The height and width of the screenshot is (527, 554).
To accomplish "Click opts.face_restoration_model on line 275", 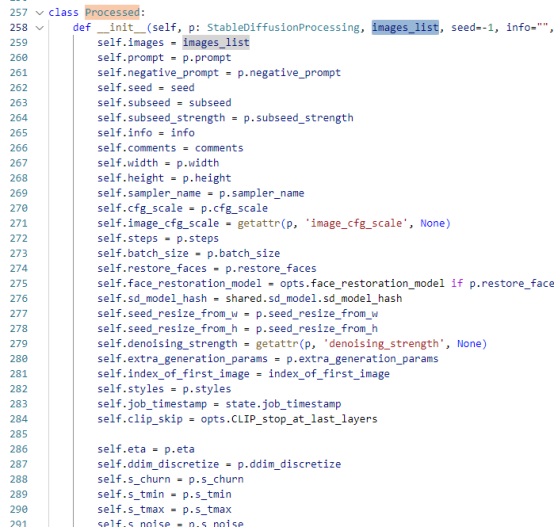I will [362, 283].
